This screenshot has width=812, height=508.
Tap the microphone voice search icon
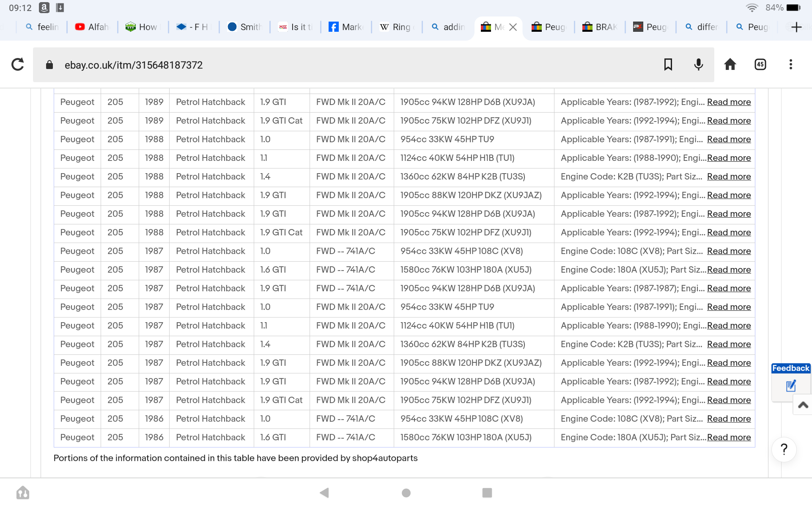click(x=699, y=64)
